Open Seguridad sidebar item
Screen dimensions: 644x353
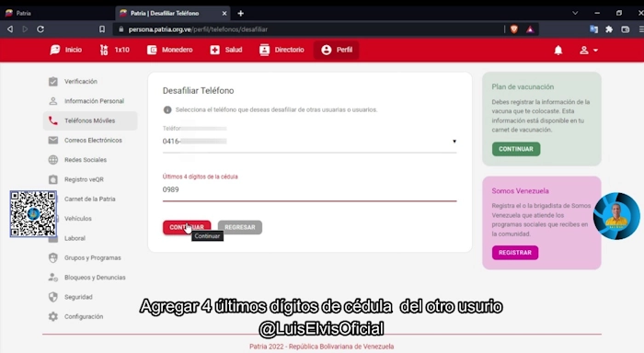90,297
